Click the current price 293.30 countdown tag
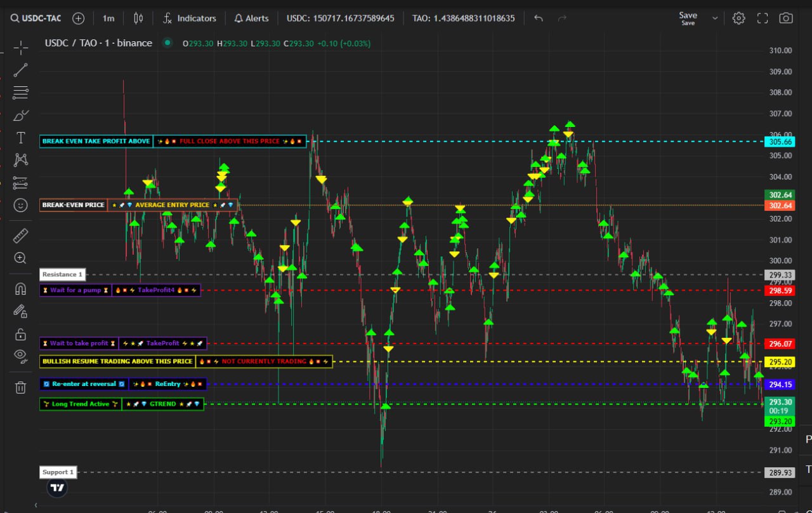The height and width of the screenshot is (513, 812). [781, 406]
